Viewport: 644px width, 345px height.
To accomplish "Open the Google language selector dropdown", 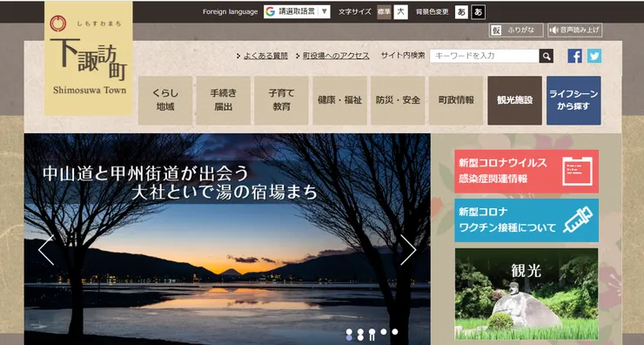I will click(297, 11).
